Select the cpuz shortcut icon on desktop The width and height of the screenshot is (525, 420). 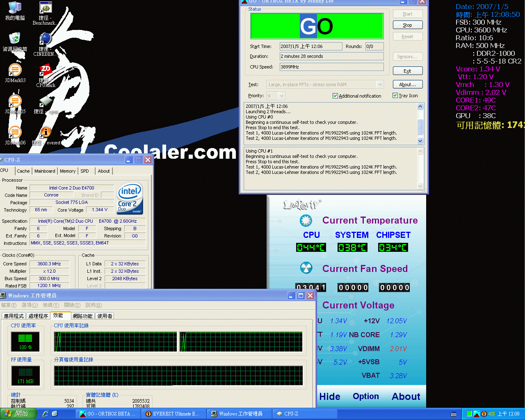pyautogui.click(x=46, y=105)
